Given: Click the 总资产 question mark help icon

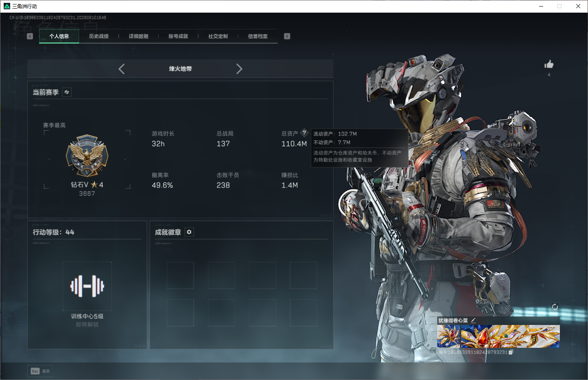Looking at the screenshot, I should [x=304, y=133].
